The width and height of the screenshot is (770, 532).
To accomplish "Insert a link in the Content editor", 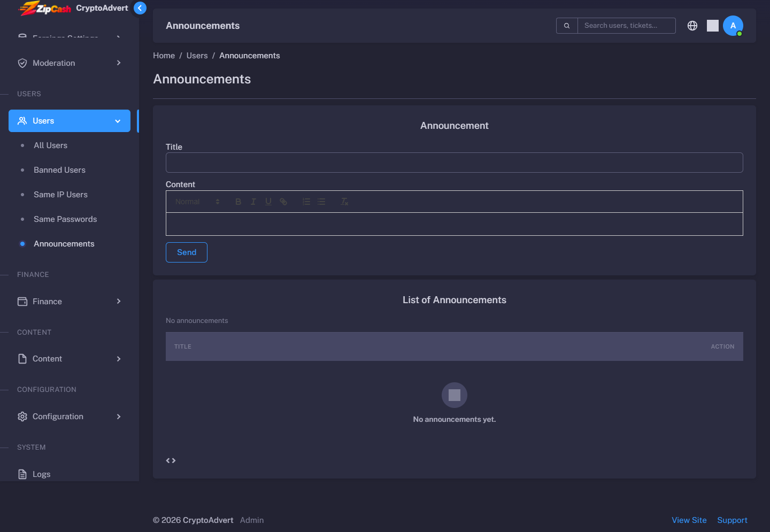I will (x=283, y=202).
